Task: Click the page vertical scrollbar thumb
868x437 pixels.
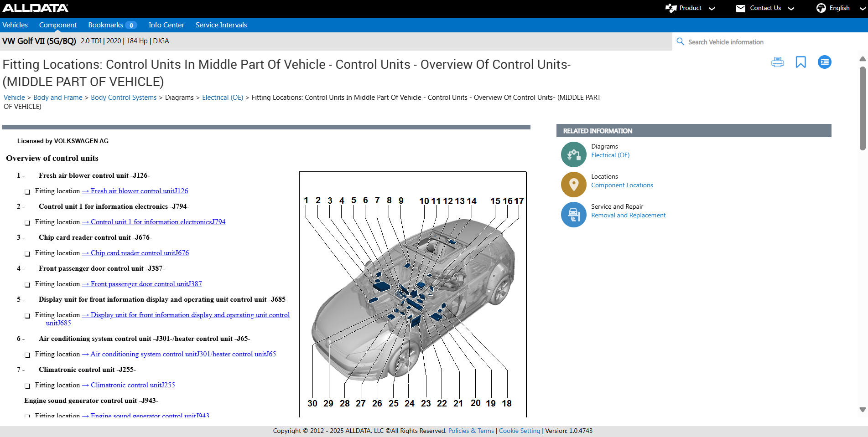Action: pos(862,108)
